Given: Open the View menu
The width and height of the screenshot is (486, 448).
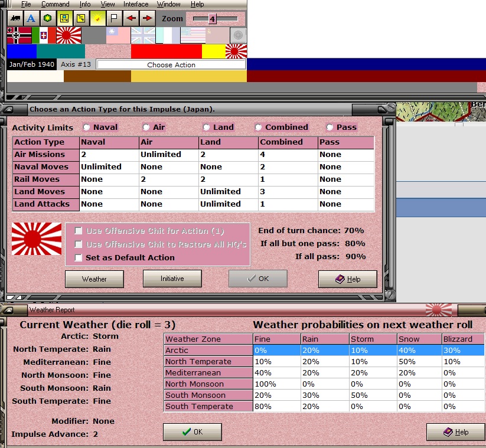Looking at the screenshot, I should click(107, 4).
